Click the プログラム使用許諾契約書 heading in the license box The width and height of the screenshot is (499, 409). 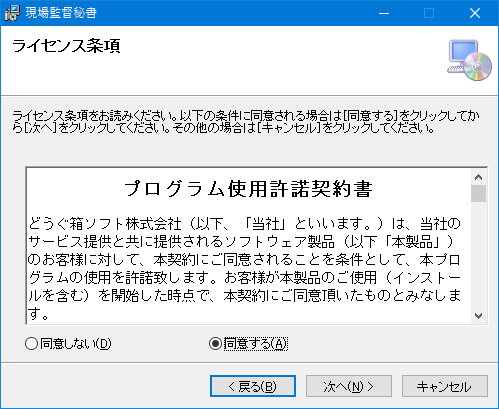coord(248,189)
